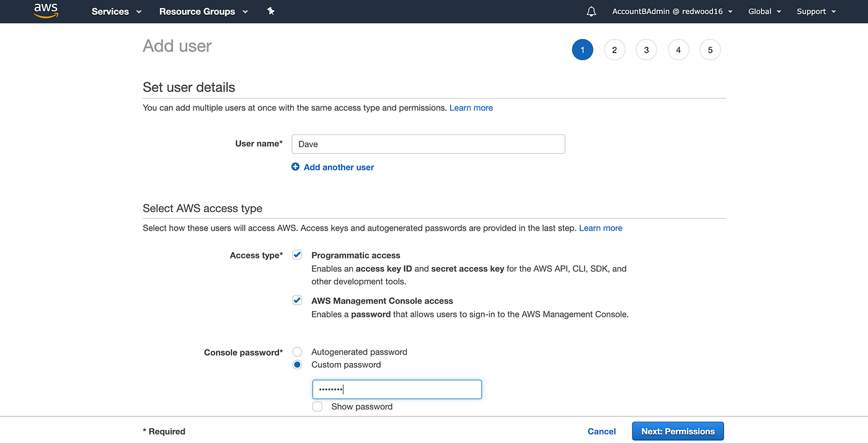Open Learn more about adding multiple users
The width and height of the screenshot is (868, 443).
click(x=471, y=107)
